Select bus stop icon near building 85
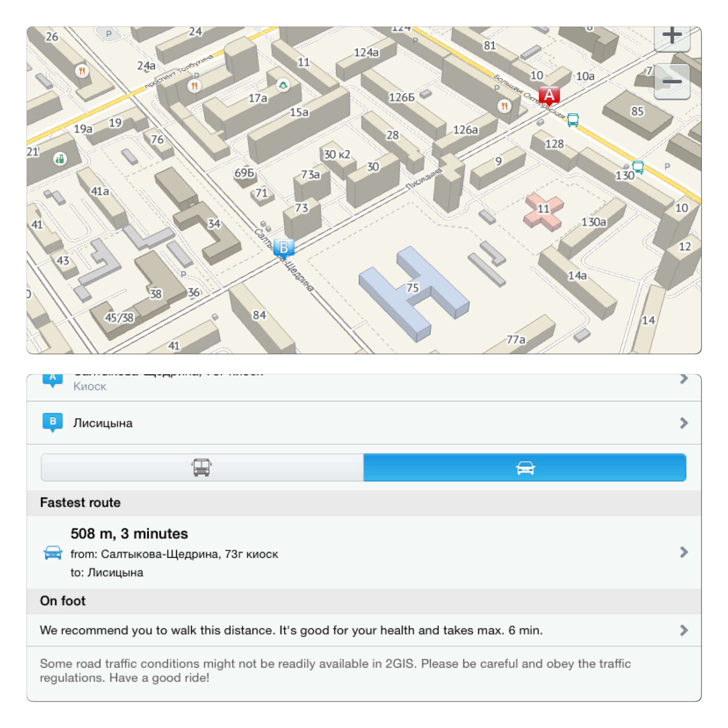The width and height of the screenshot is (728, 728). point(573,120)
